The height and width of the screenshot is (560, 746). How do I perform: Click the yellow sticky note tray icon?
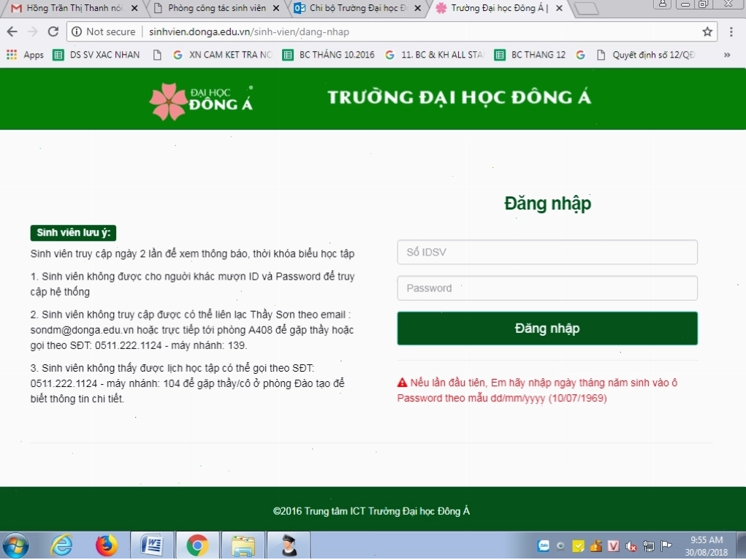578,546
